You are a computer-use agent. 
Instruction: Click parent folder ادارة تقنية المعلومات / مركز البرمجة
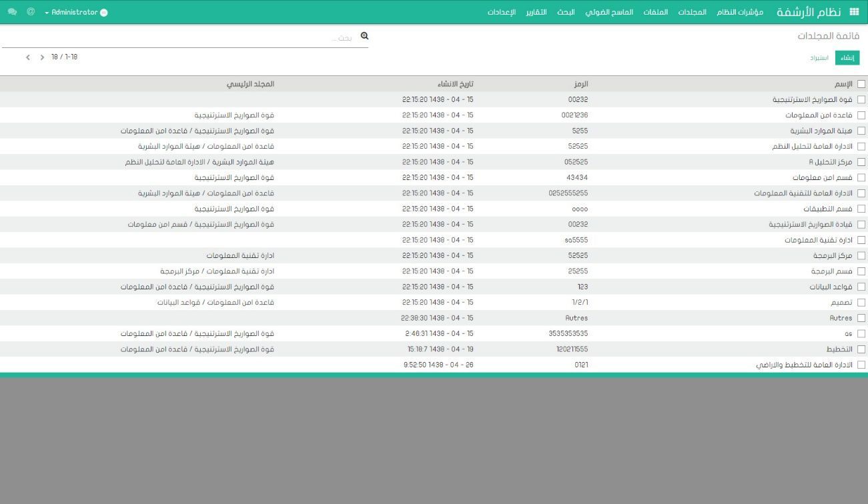pyautogui.click(x=218, y=271)
